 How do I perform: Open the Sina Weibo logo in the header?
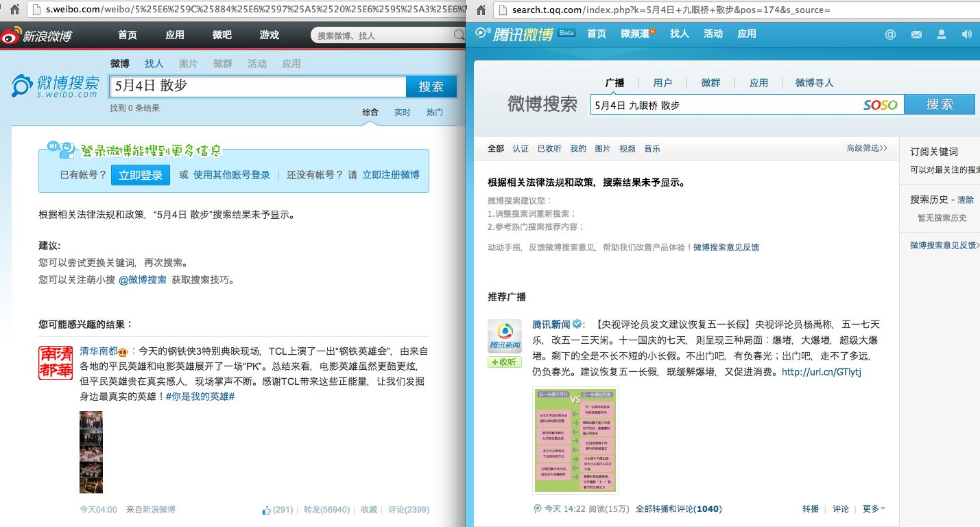36,35
